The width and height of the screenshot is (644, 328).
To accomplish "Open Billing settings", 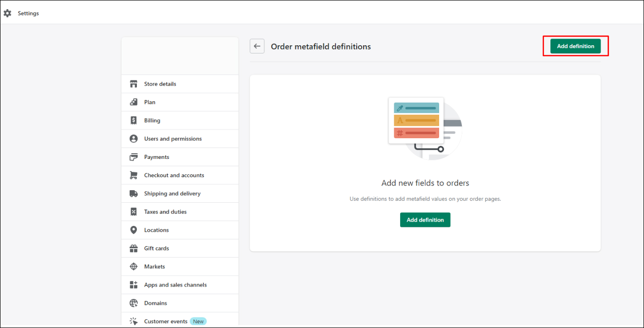I will pos(180,120).
